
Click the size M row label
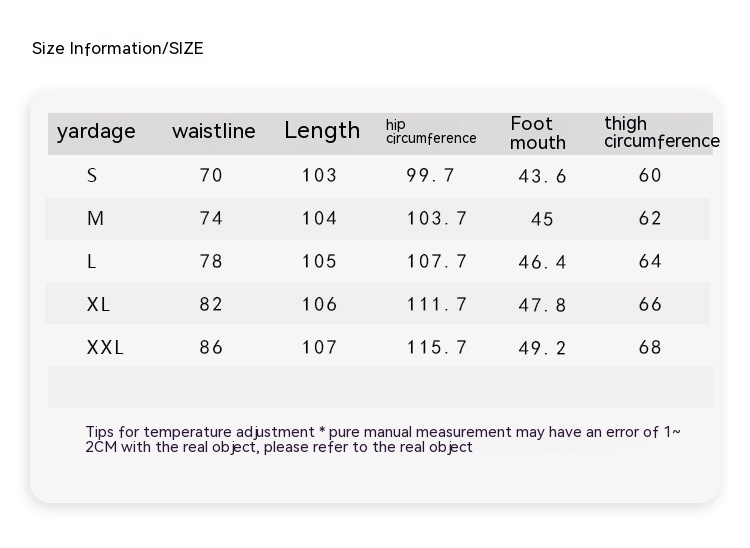click(x=96, y=218)
